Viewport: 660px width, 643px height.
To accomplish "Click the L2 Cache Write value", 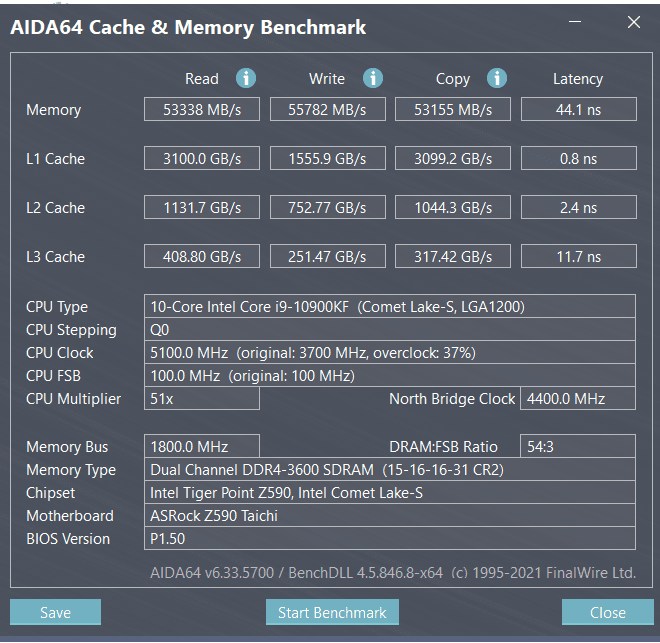I will click(x=327, y=207).
